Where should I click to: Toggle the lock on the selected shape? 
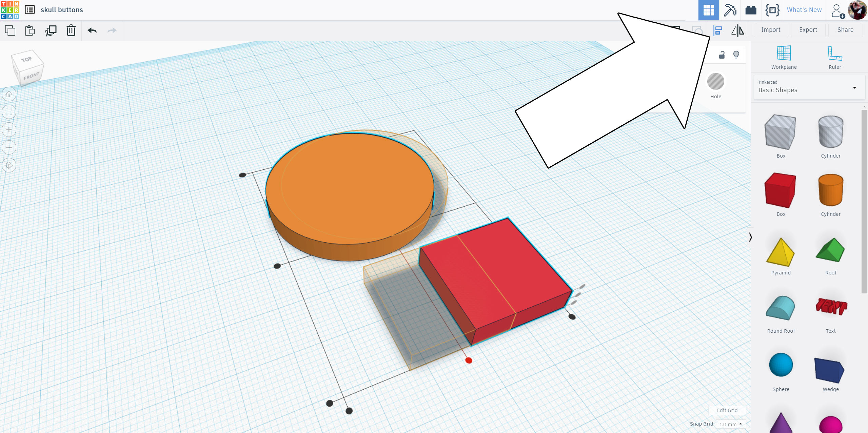coord(721,55)
